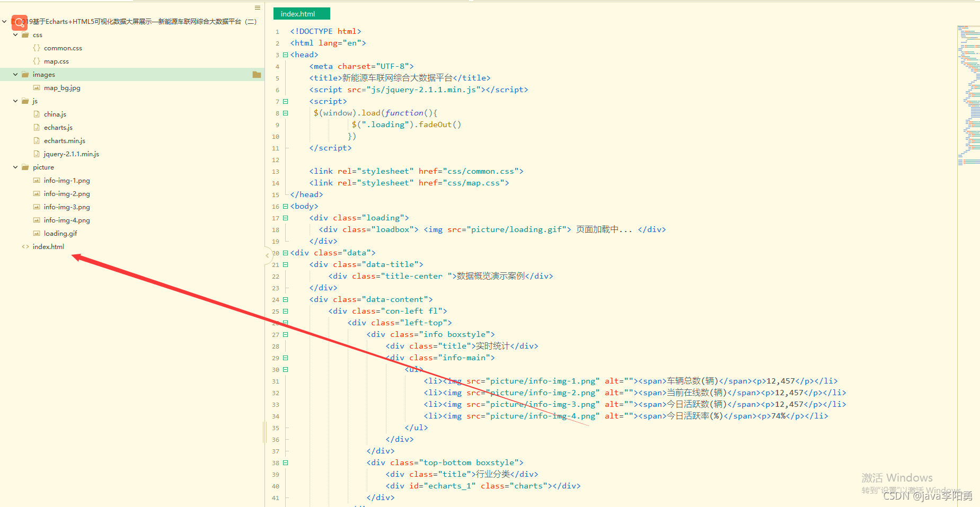This screenshot has width=980, height=507.
Task: Click the css folder icon
Action: pos(25,35)
